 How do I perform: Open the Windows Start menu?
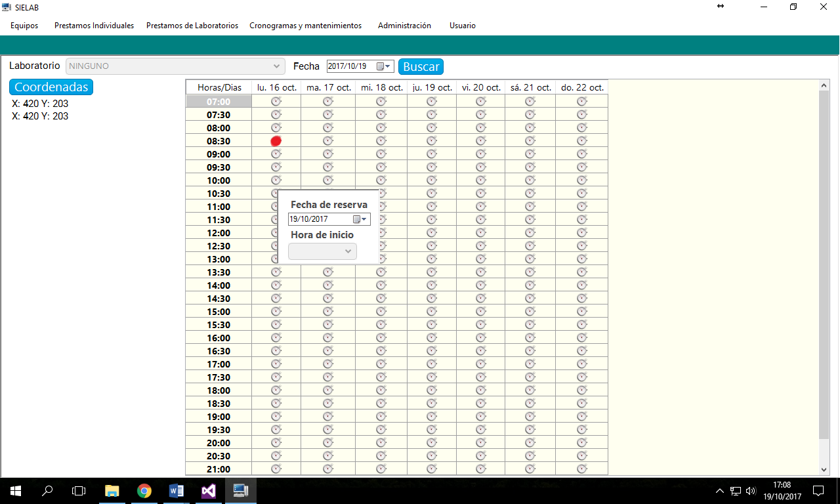tap(16, 491)
